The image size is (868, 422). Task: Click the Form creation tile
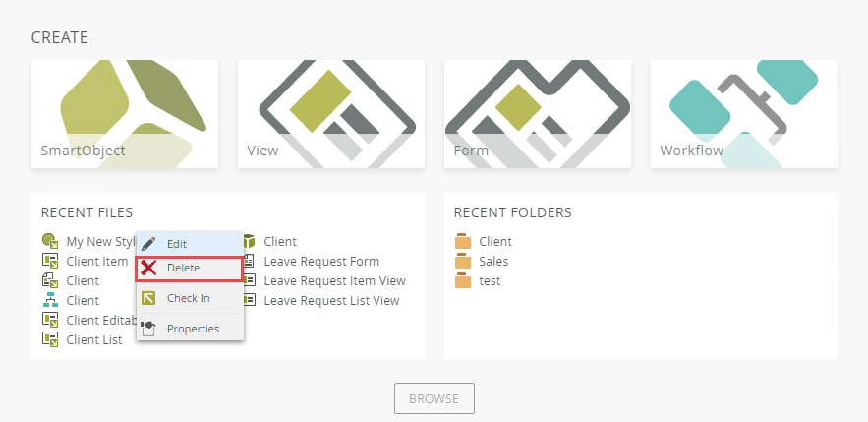click(538, 113)
